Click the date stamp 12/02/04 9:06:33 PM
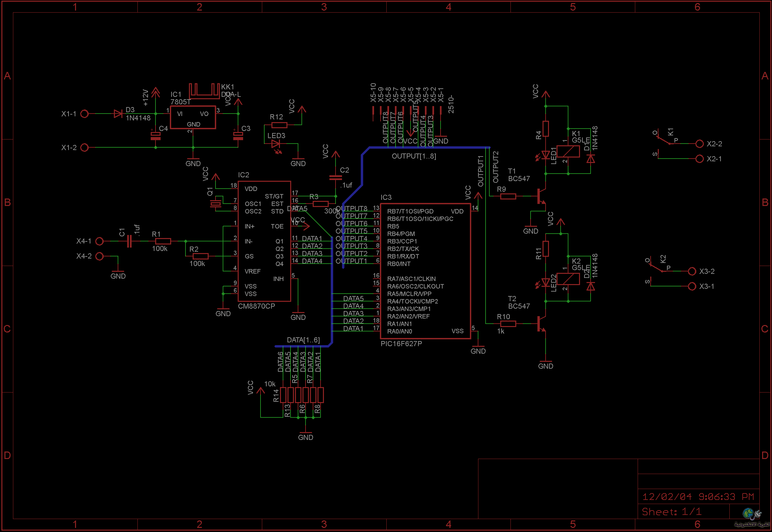Image resolution: width=772 pixels, height=532 pixels. (x=698, y=497)
